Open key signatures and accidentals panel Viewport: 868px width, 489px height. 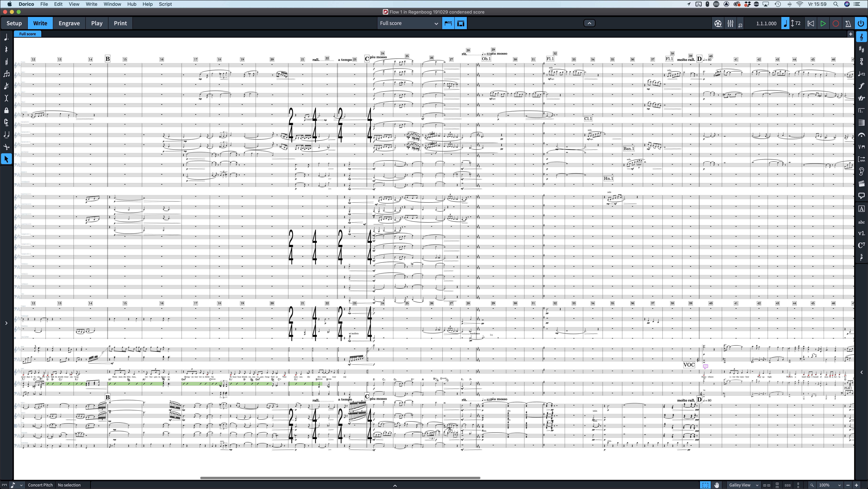[x=861, y=49]
